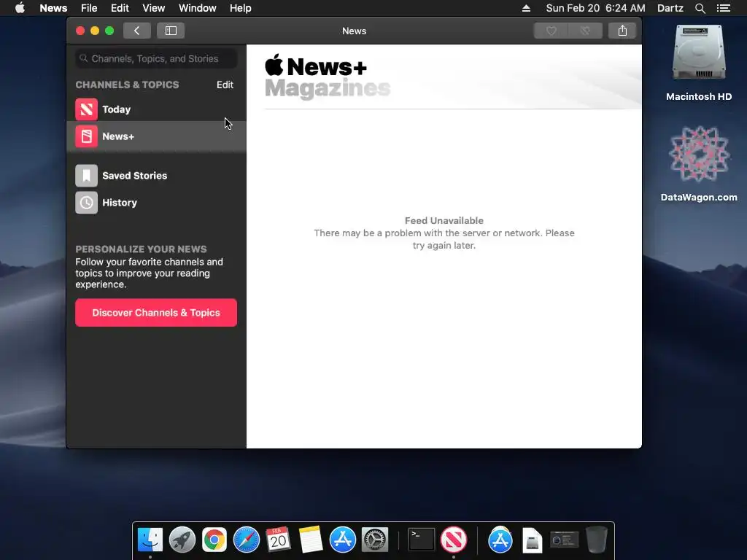Focus the Channels, Topics, and Stories search field
Image resolution: width=747 pixels, height=560 pixels.
[x=156, y=58]
